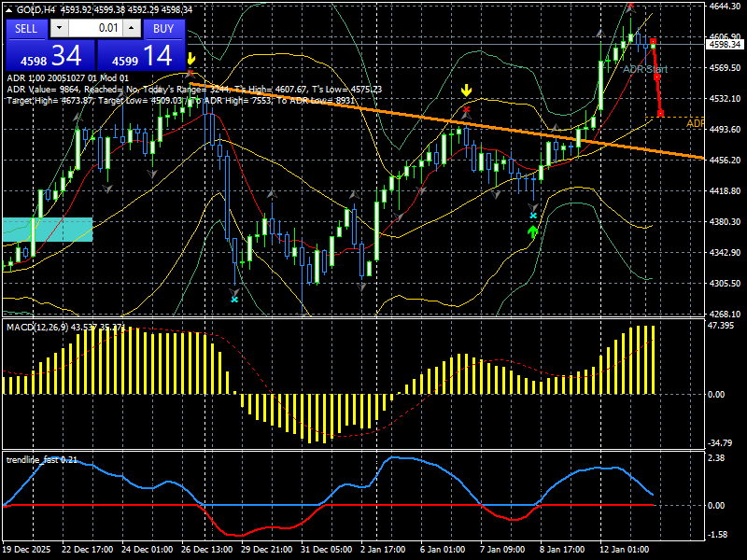Click the 7 Jan 09:00 time label

[502, 550]
